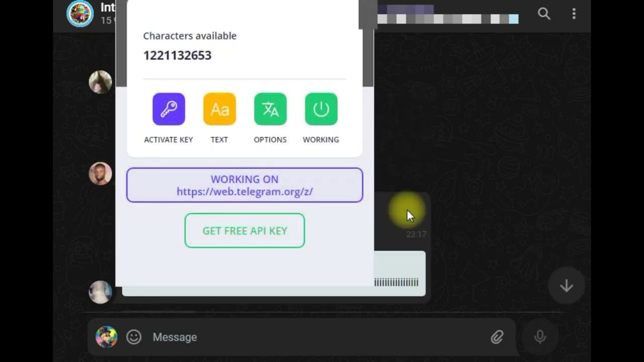The image size is (644, 362).
Task: Open the group chat avatar in the header
Action: click(80, 14)
